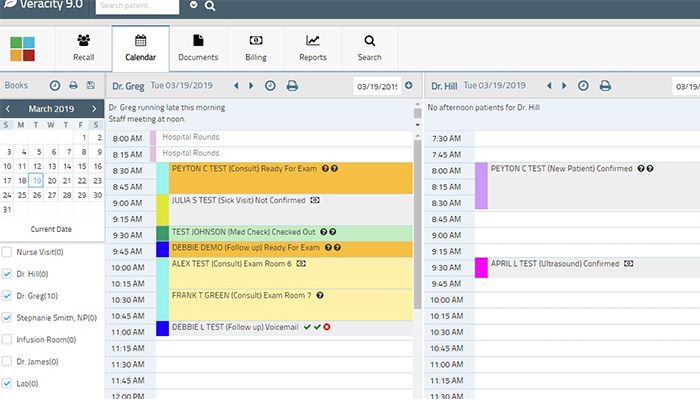Click red cancel icon on Debbie L Test
The width and height of the screenshot is (700, 400).
coord(327,327)
